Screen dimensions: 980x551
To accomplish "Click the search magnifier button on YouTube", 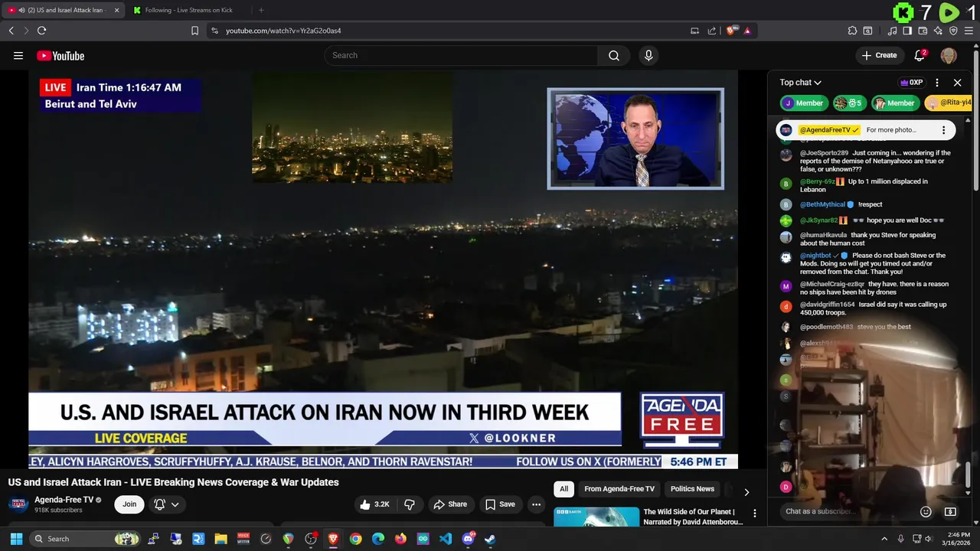I will (614, 55).
